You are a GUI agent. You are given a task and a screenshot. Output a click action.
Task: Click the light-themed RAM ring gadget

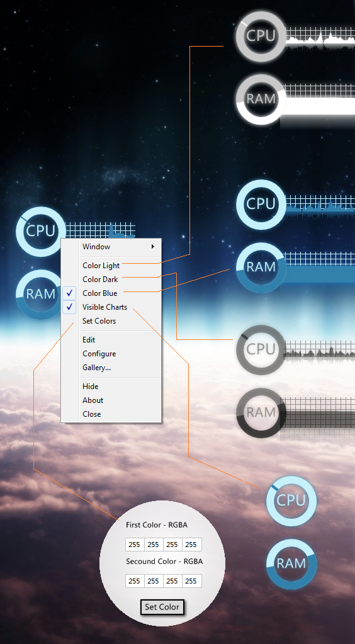(261, 99)
